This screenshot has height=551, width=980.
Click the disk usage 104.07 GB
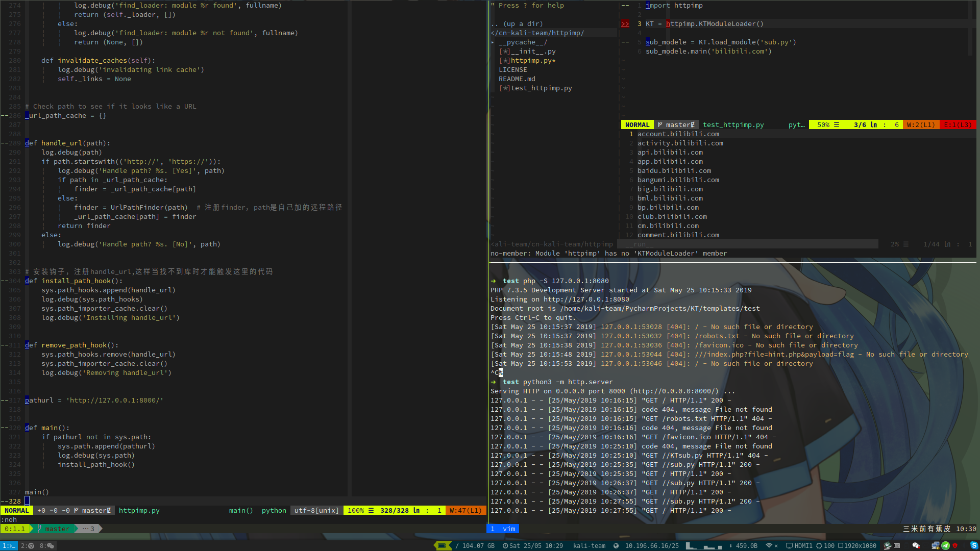478,545
